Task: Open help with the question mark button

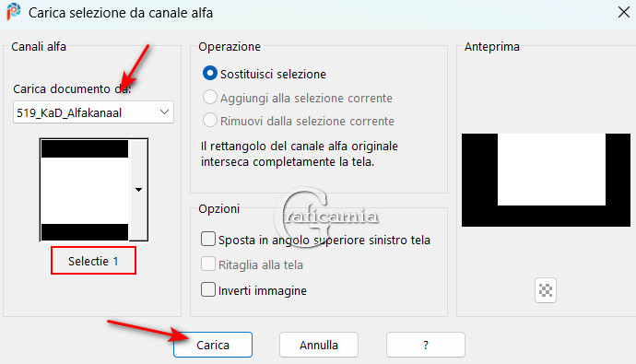Action: [426, 345]
